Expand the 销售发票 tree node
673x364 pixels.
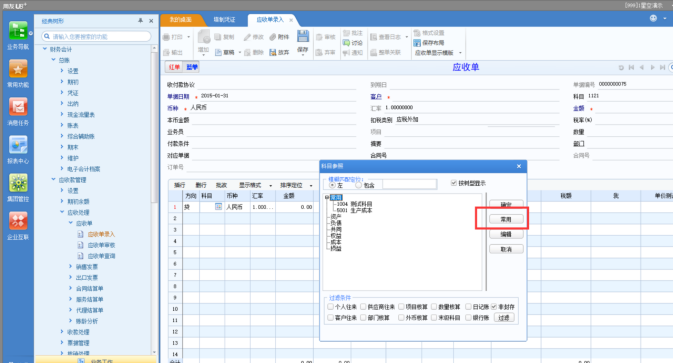point(71,267)
